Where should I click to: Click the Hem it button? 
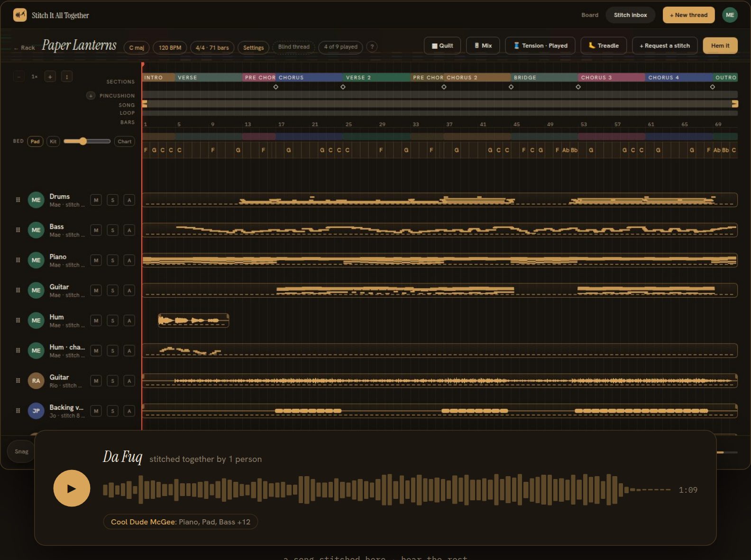tap(720, 45)
